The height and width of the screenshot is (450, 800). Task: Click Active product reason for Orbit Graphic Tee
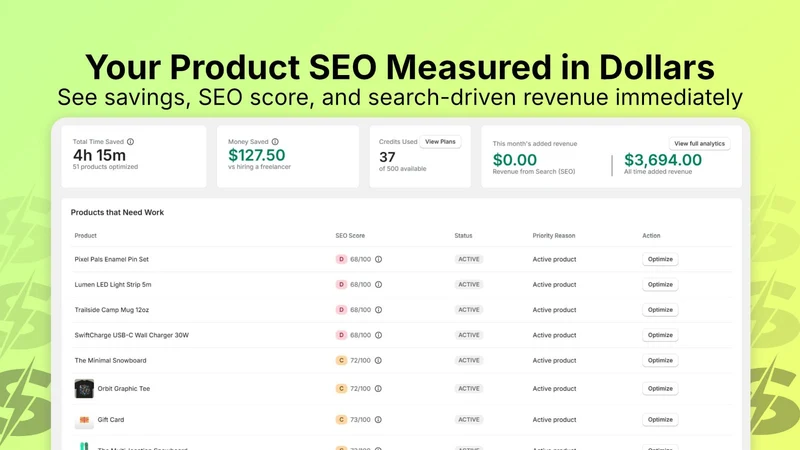(x=554, y=388)
